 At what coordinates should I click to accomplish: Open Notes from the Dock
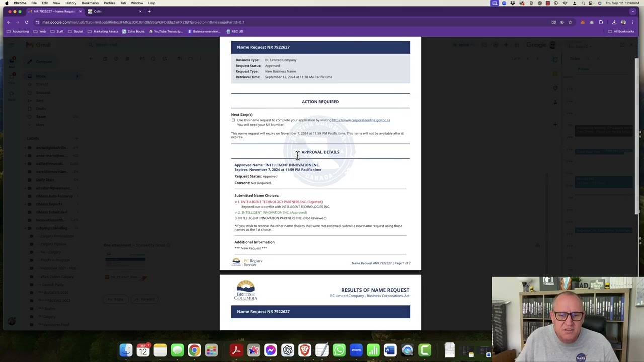point(160,350)
